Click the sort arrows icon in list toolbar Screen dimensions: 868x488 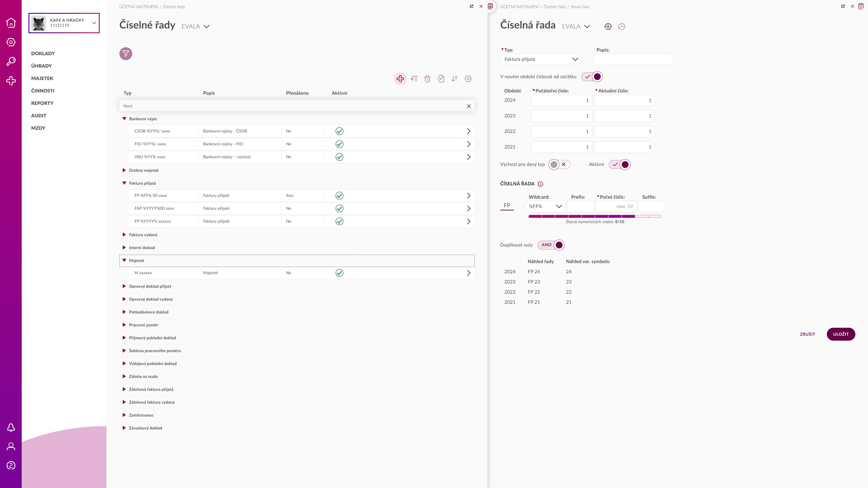(454, 79)
